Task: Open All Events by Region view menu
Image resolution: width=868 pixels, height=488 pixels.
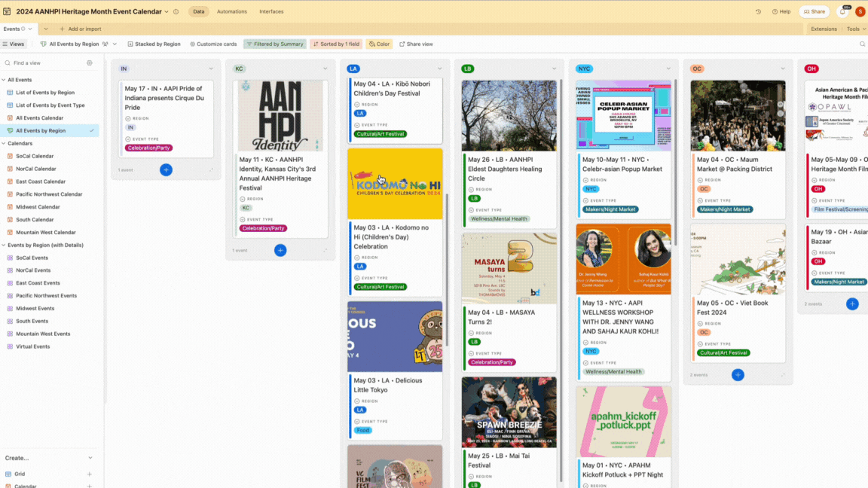Action: coord(115,44)
